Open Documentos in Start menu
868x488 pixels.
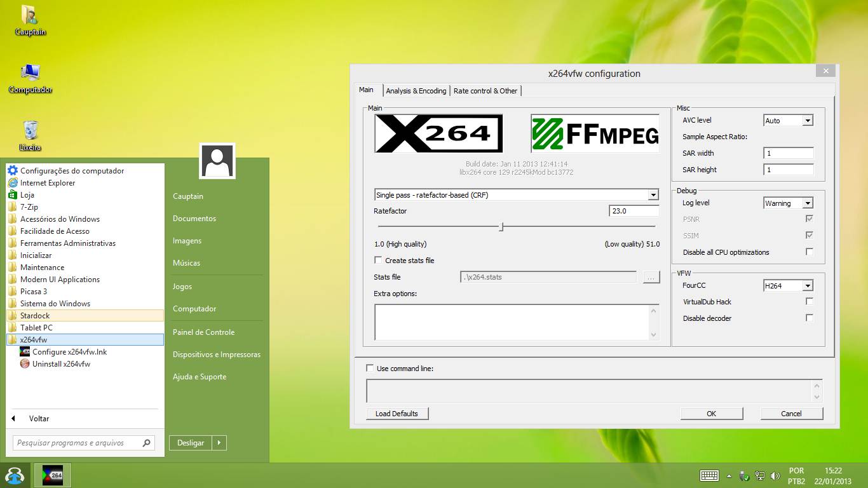(x=194, y=219)
